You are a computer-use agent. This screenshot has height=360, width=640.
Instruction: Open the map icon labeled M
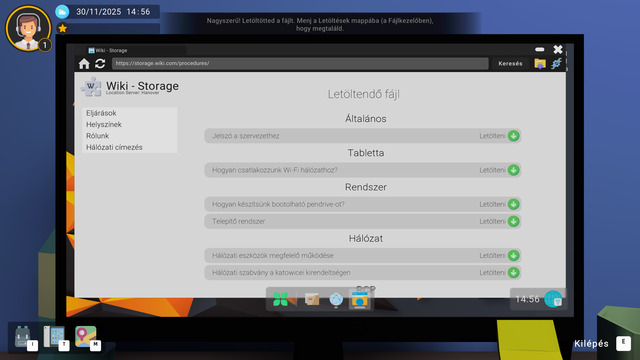(x=85, y=337)
